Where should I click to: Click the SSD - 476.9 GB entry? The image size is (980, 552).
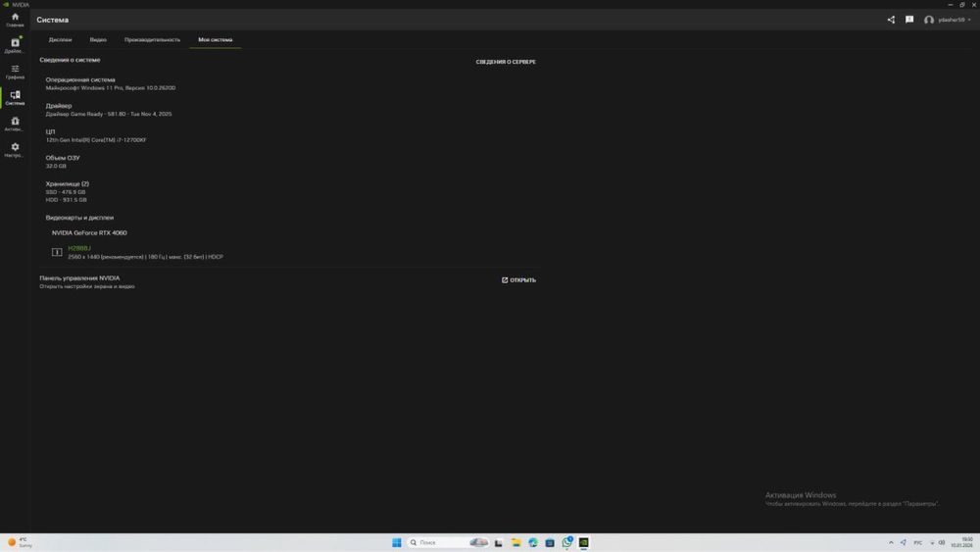point(66,192)
